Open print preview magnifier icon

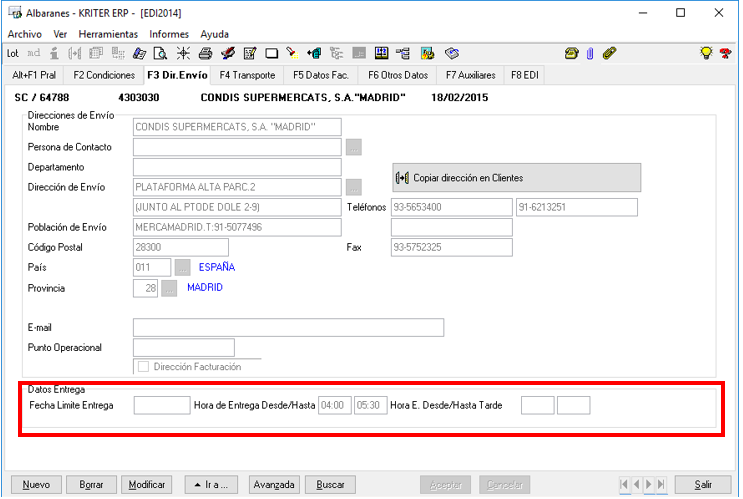point(161,54)
